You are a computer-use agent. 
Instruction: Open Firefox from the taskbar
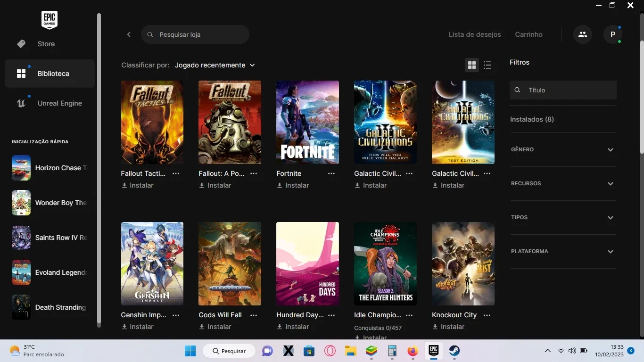pyautogui.click(x=413, y=351)
